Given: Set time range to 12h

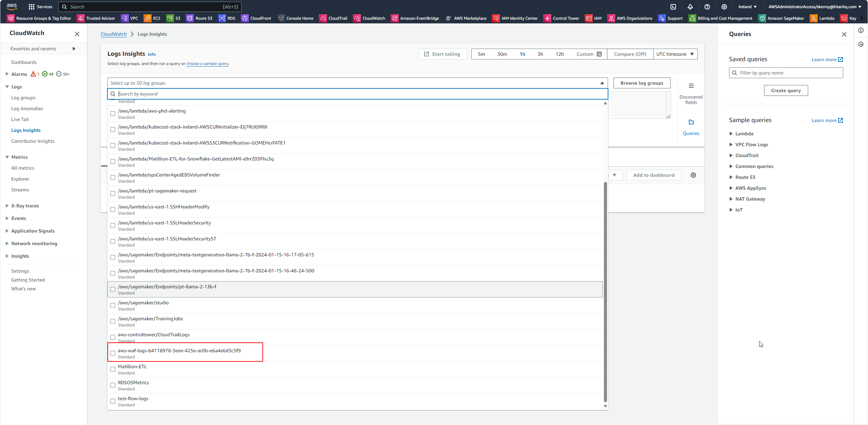Looking at the screenshot, I should [x=560, y=54].
